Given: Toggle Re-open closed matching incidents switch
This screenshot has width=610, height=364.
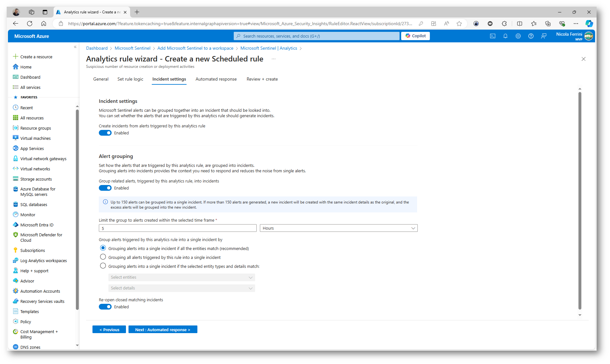Looking at the screenshot, I should pos(105,307).
